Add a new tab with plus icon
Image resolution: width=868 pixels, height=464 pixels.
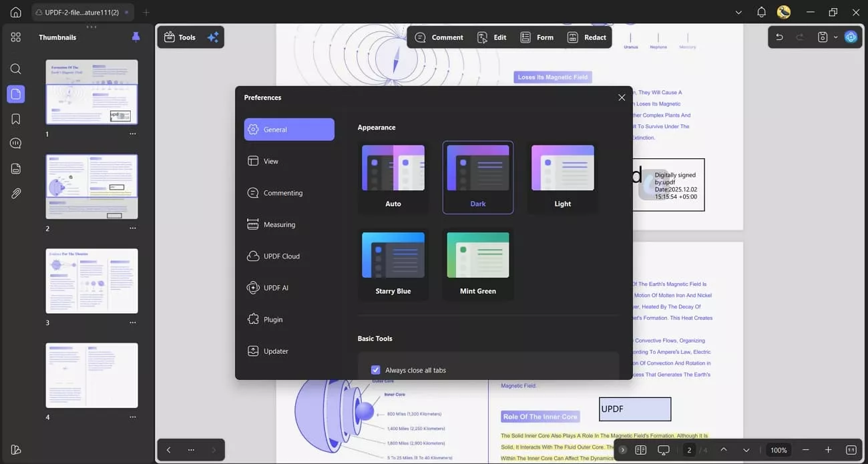coord(146,12)
